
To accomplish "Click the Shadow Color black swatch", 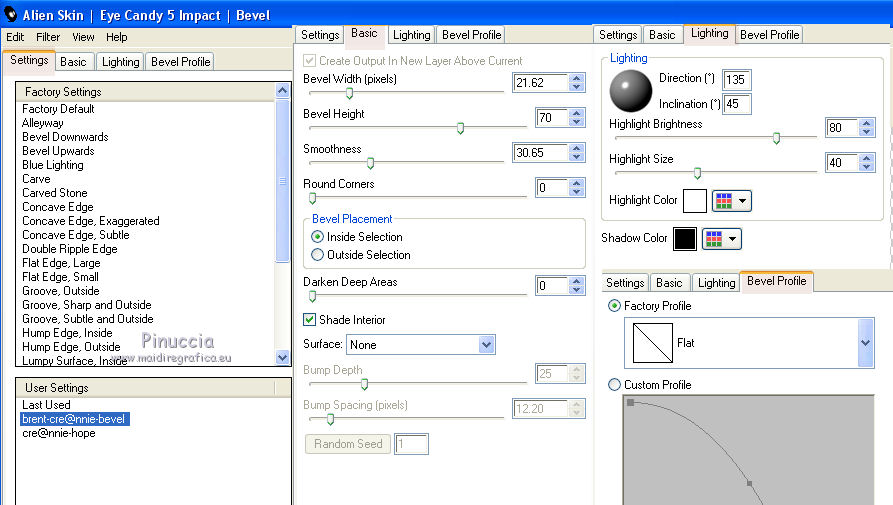I will coord(685,239).
